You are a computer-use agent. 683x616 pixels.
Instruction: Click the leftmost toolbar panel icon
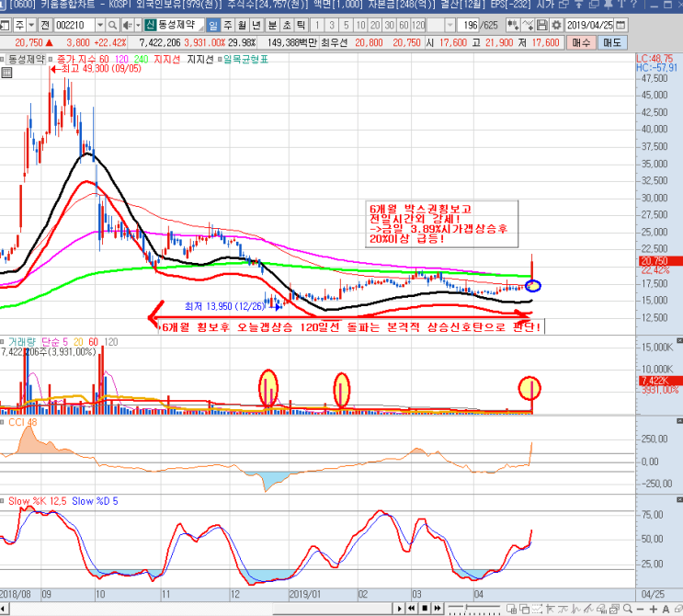[x=5, y=25]
